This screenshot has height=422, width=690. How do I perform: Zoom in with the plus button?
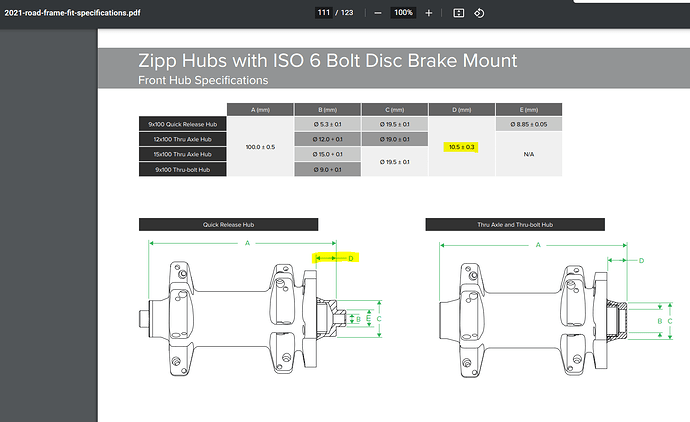[x=429, y=13]
